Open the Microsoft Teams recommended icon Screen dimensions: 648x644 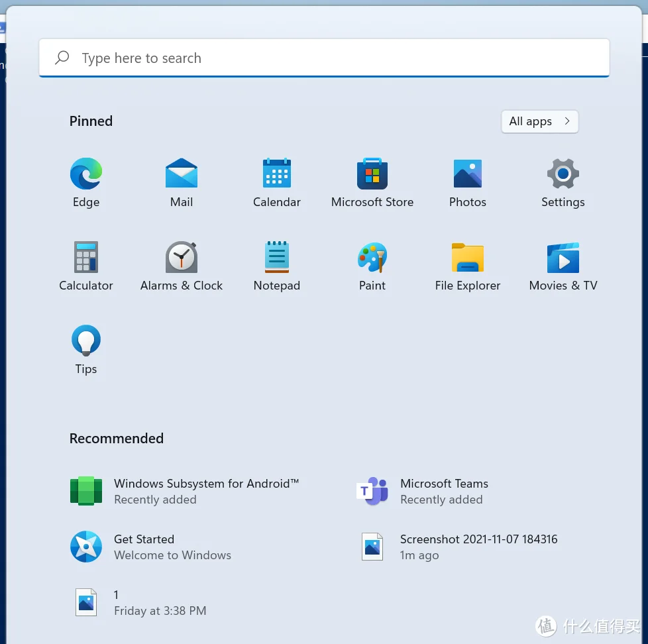click(x=372, y=491)
